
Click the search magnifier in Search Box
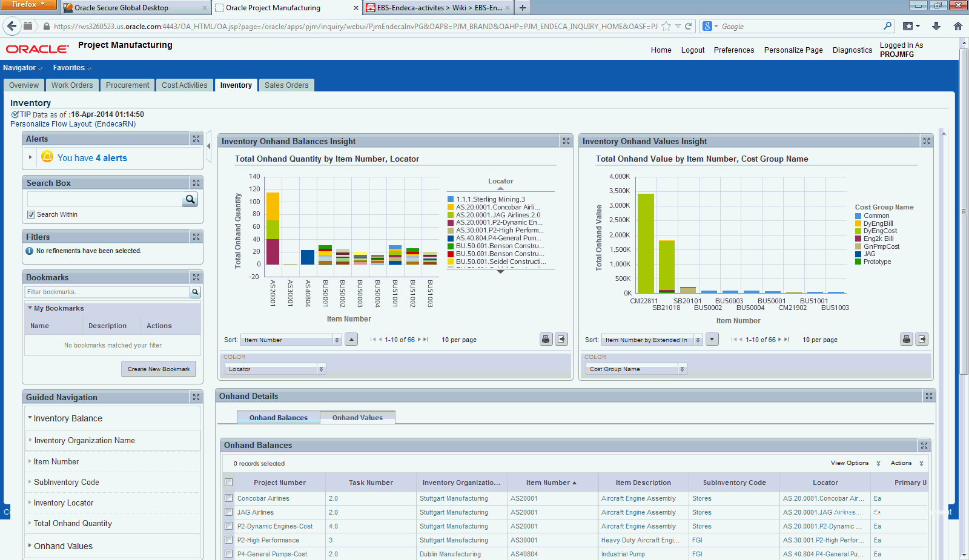pyautogui.click(x=190, y=199)
